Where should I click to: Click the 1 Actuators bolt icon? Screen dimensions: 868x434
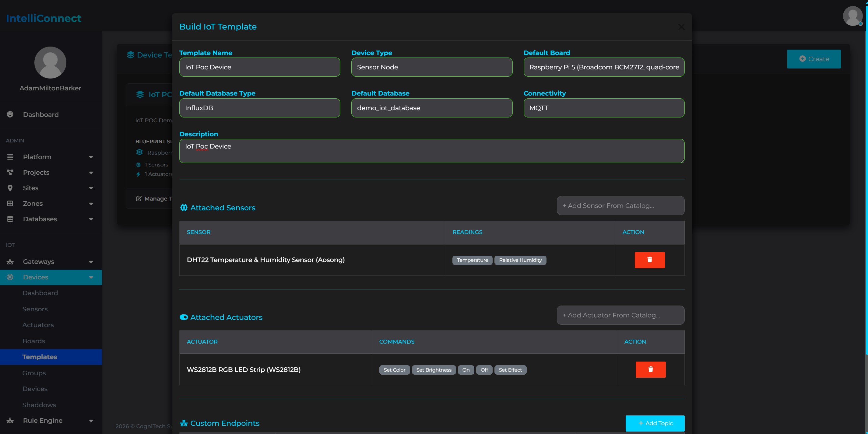[138, 174]
